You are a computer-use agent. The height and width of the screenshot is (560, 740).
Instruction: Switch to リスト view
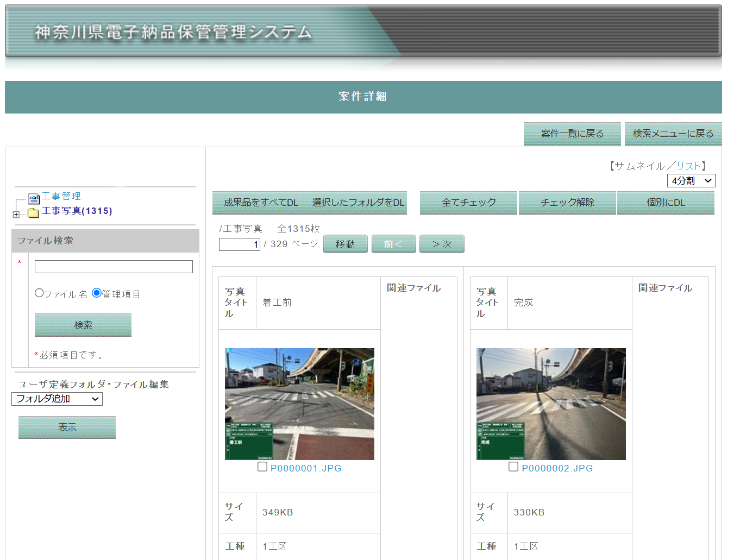click(688, 166)
